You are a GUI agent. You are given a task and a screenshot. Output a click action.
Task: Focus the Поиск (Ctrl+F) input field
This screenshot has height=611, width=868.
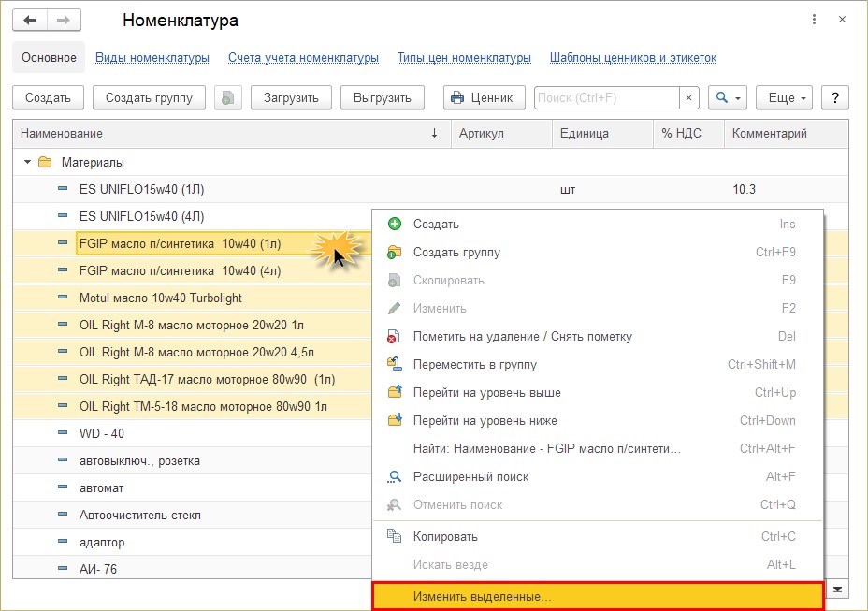pyautogui.click(x=606, y=98)
